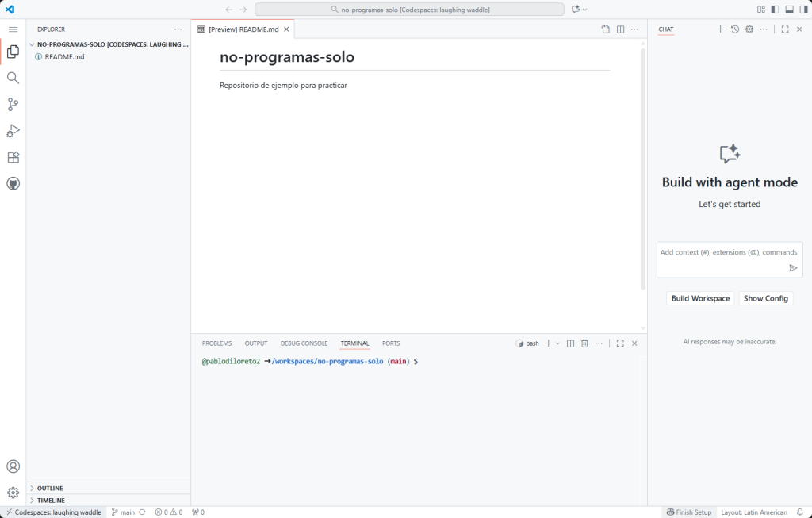Viewport: 812px width, 518px height.
Task: Click the Show Config button
Action: click(x=765, y=298)
